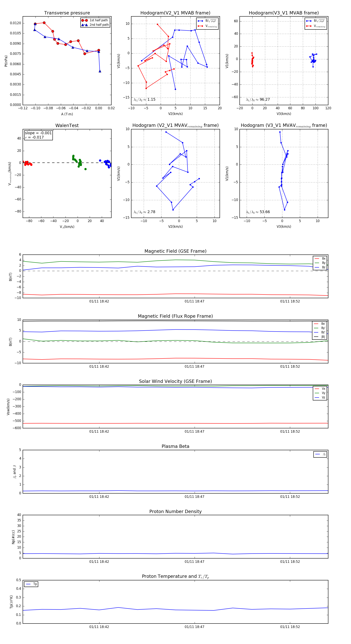Click the Bx' legend entry in Flux Rope plot
Image resolution: width=351 pixels, height=644 pixels.
point(320,324)
